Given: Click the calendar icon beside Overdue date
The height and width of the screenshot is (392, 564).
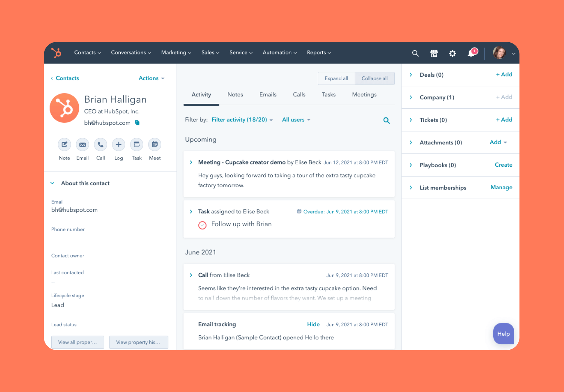Looking at the screenshot, I should (299, 211).
